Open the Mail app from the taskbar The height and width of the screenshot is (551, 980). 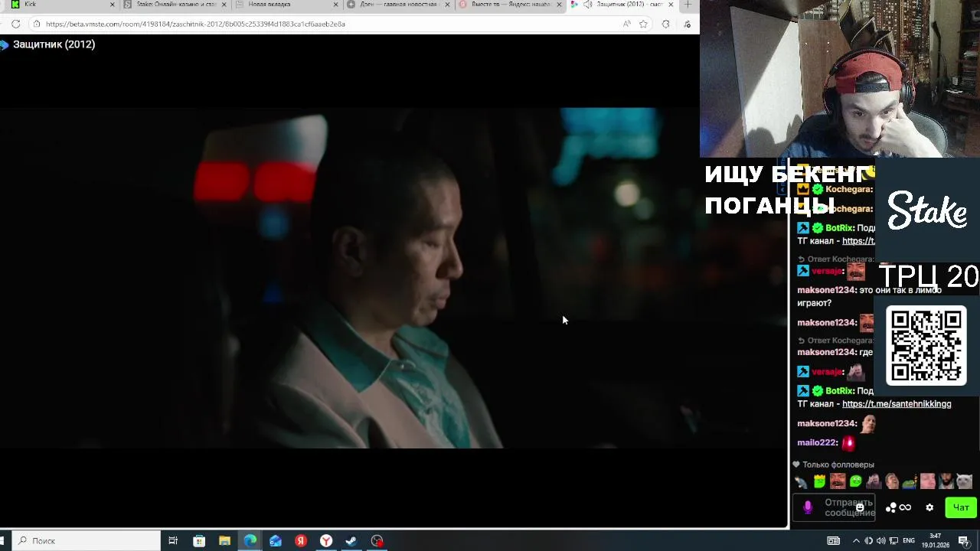[276, 540]
